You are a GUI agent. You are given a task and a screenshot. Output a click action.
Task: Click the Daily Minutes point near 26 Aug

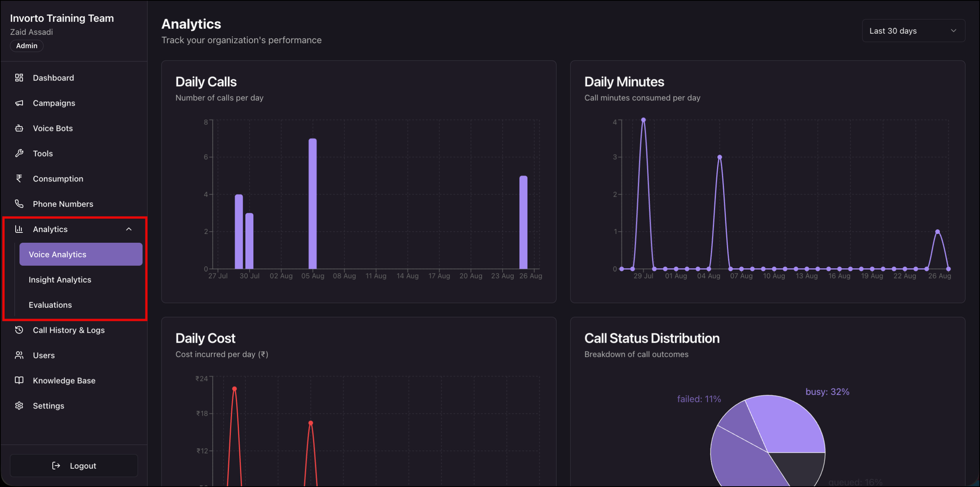[x=938, y=232]
